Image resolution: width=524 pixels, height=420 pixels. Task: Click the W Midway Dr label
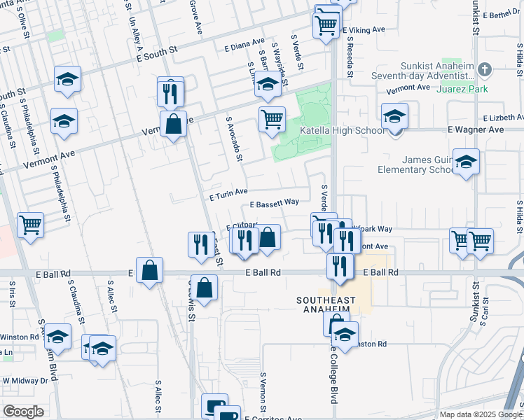pyautogui.click(x=25, y=381)
